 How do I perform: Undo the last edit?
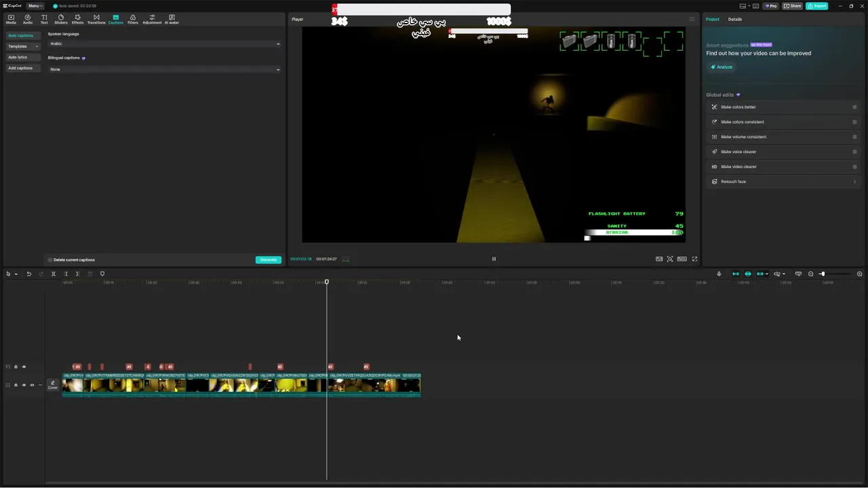click(x=29, y=274)
